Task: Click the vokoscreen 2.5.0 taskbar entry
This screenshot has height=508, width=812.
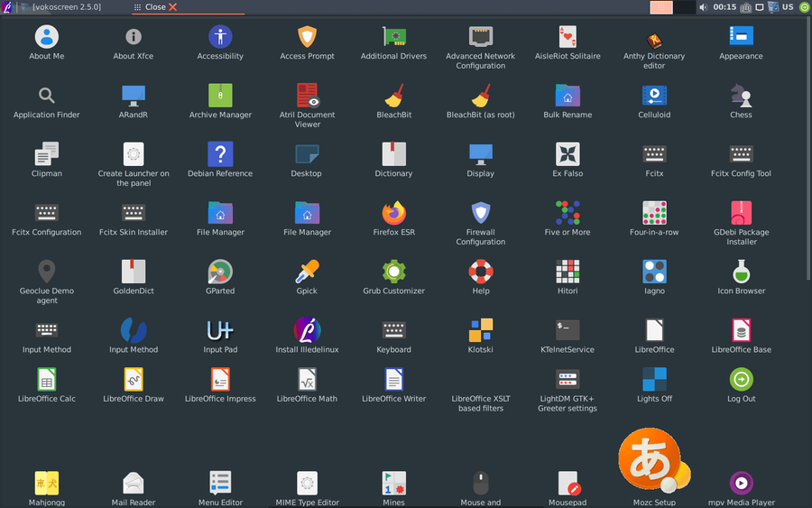Action: [61, 7]
